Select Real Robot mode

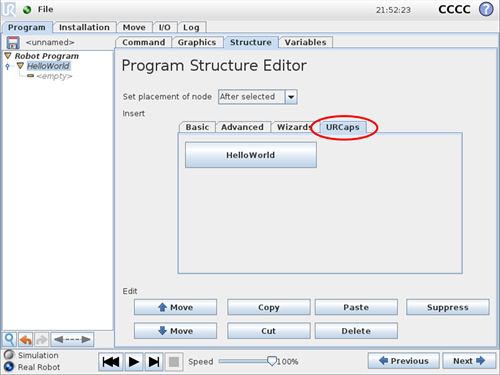(x=32, y=367)
